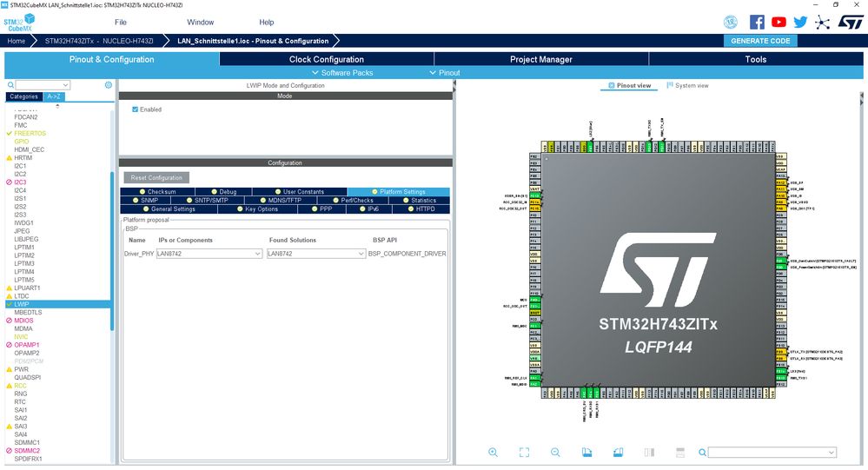Viewport: 868px width, 470px height.
Task: Open the User Constants tab
Action: (x=300, y=191)
